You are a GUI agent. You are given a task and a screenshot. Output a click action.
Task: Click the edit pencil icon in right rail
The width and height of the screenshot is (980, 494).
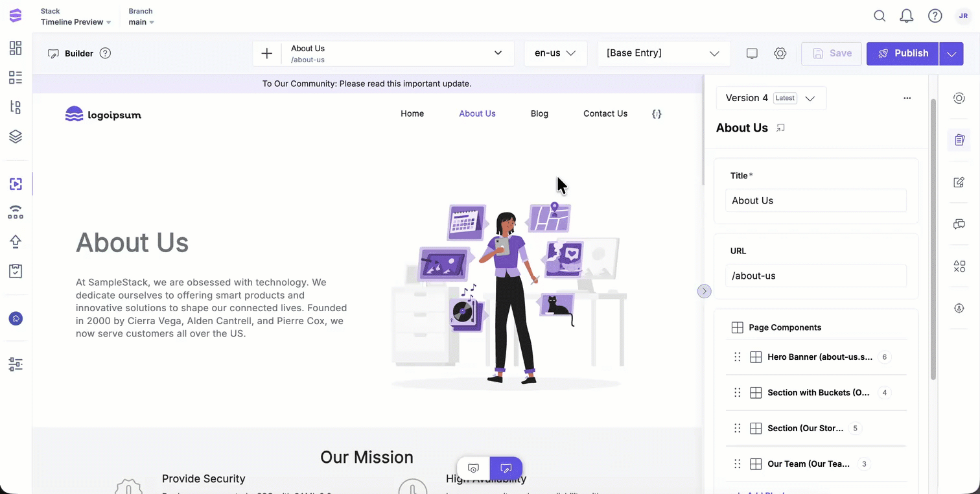(x=959, y=182)
